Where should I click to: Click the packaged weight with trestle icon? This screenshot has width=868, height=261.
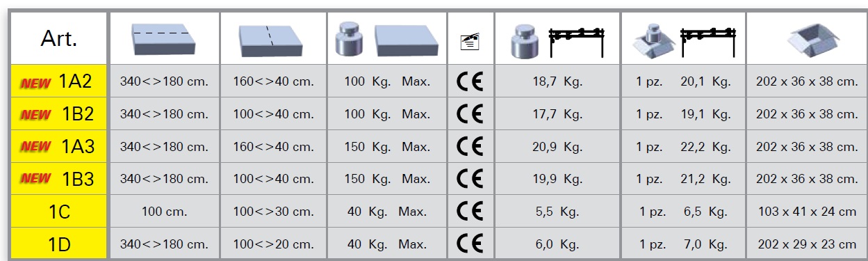click(683, 39)
